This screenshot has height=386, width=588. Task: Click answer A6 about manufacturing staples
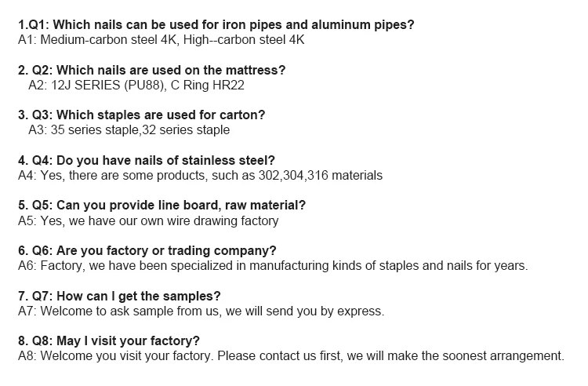pyautogui.click(x=272, y=266)
